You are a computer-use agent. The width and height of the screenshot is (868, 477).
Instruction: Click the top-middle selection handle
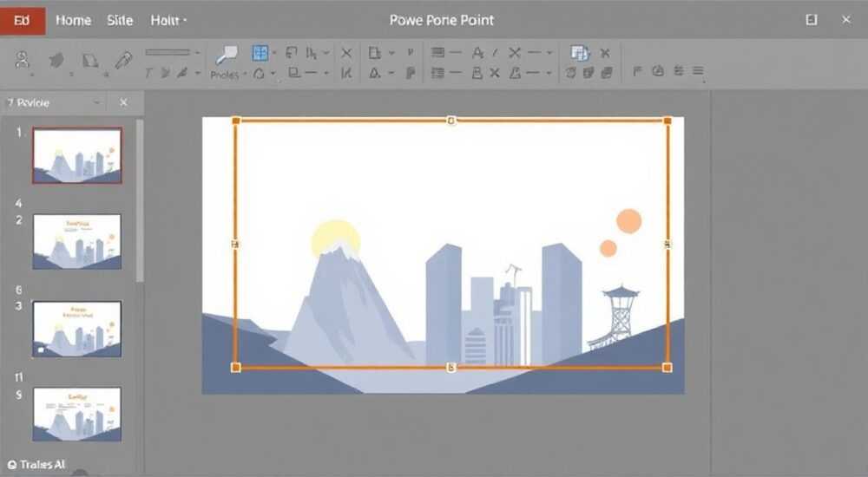pos(451,121)
